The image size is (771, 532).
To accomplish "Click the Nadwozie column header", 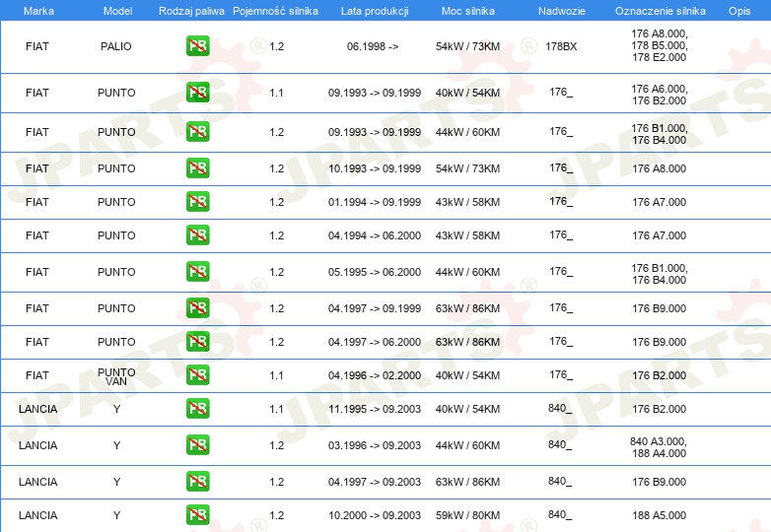I will coord(562,11).
